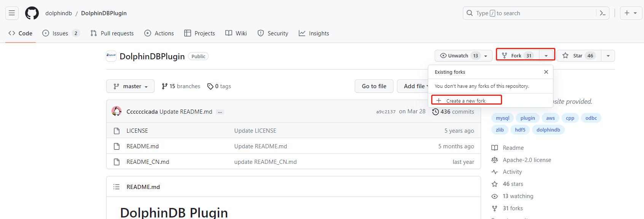View the 15 branches link
Viewport: 644px width, 219px height.
(x=181, y=86)
